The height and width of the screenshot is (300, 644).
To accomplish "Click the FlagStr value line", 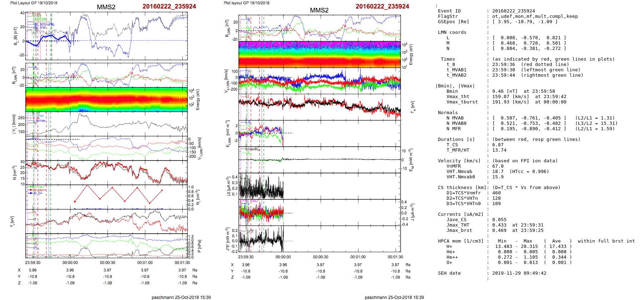I will (535, 16).
